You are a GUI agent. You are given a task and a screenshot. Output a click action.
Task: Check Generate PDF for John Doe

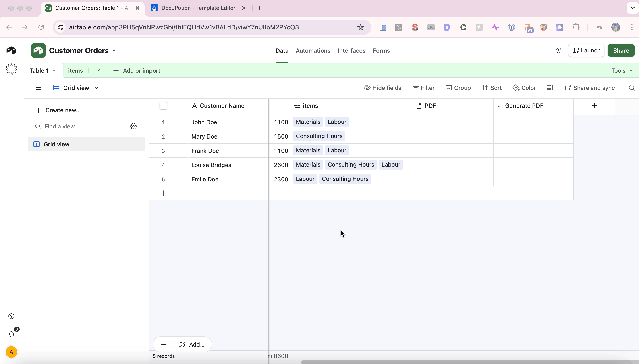coord(533,122)
